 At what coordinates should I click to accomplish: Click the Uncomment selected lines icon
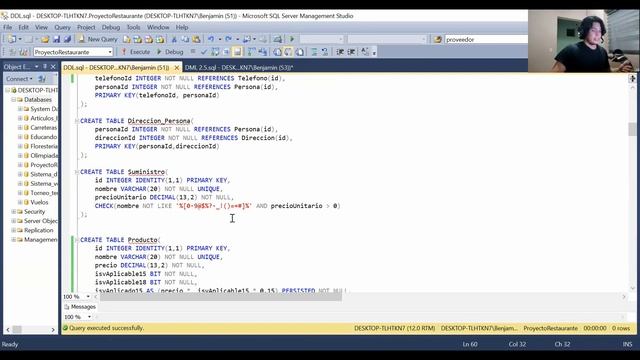[325, 52]
